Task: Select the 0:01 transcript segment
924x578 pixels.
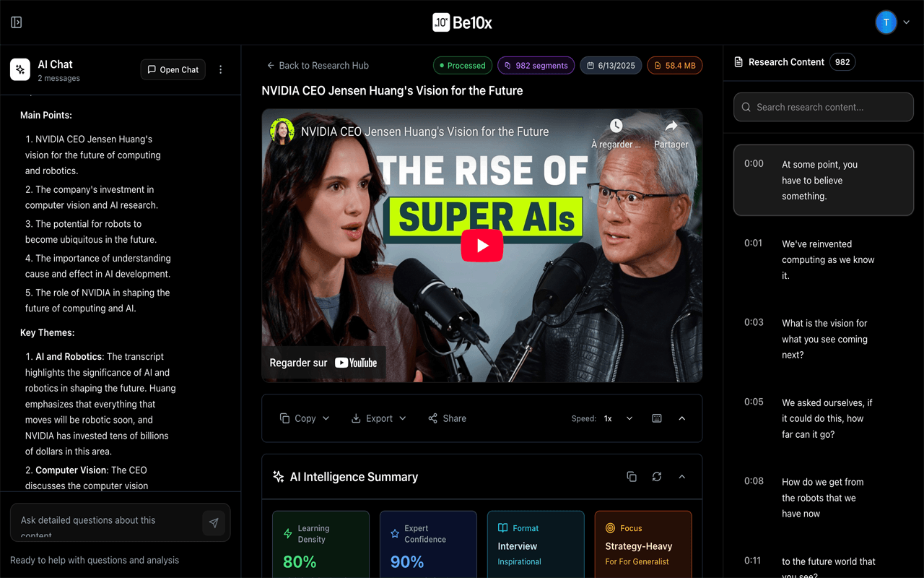Action: pyautogui.click(x=824, y=259)
